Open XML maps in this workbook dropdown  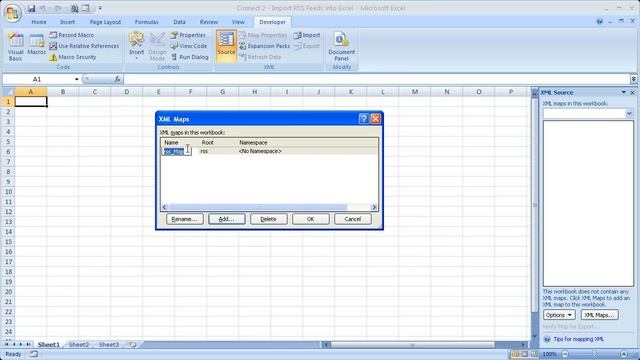629,113
